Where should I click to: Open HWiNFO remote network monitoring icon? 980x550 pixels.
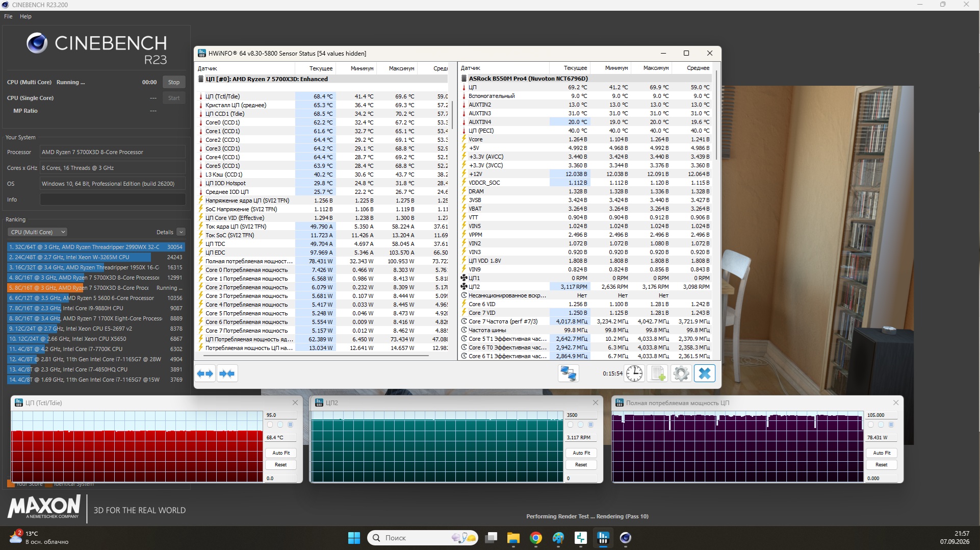pyautogui.click(x=568, y=373)
